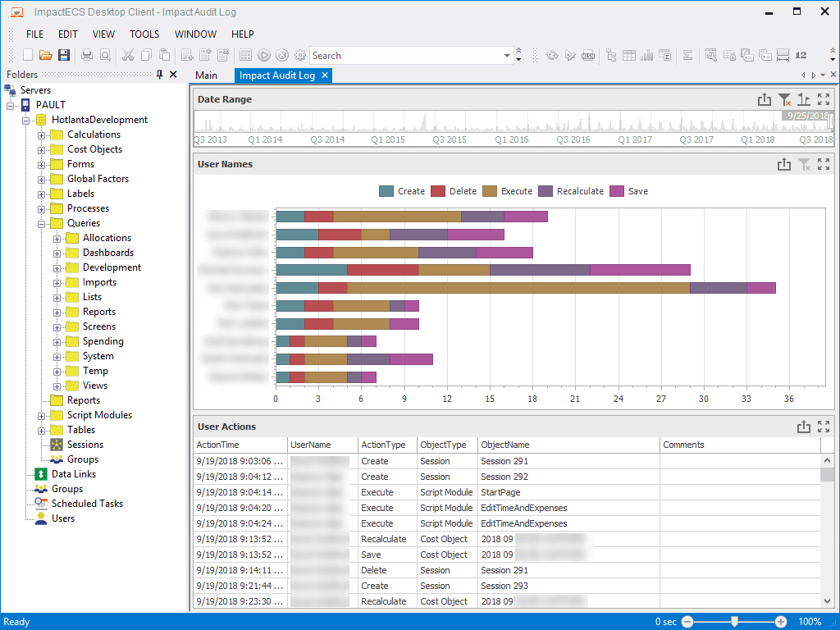Viewport: 840px width, 630px height.
Task: Maximize the Date Range panel
Action: pos(824,99)
